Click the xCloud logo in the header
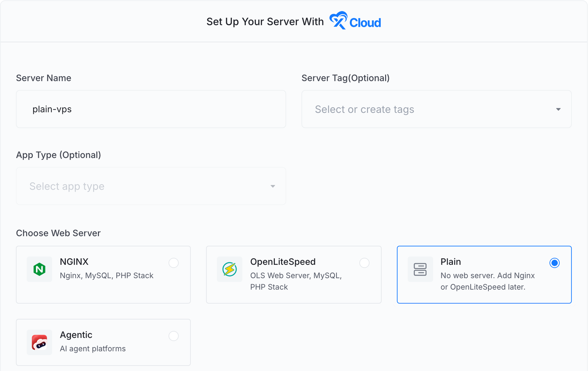Screen dimensions: 588x371 [x=355, y=21]
